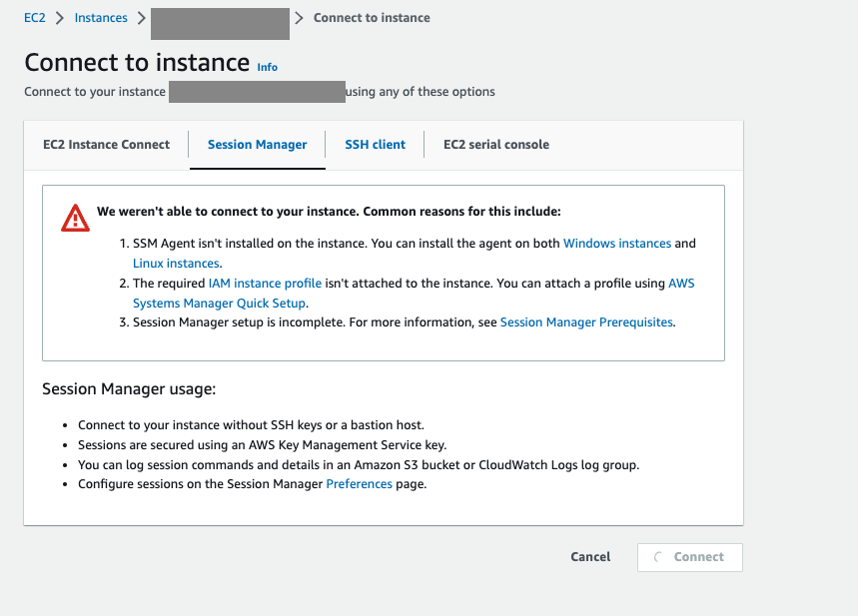Image resolution: width=858 pixels, height=616 pixels.
Task: Open Linux instances install link
Action: pos(176,264)
